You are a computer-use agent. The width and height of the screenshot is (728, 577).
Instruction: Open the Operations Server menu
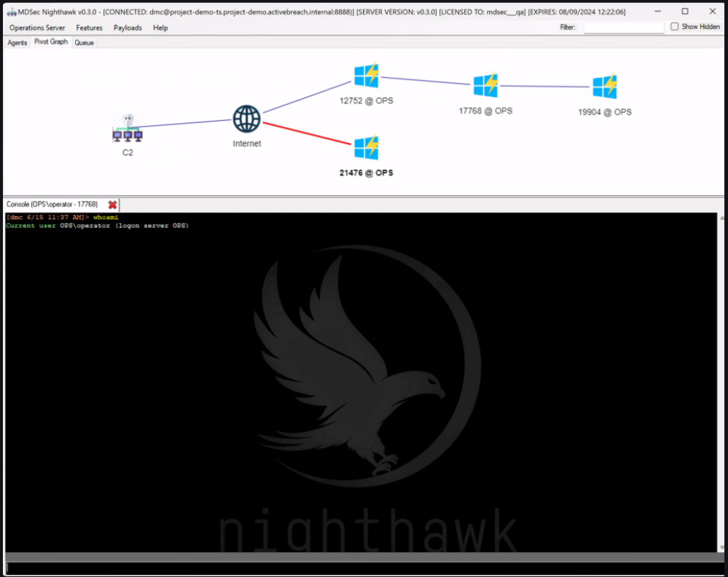click(x=37, y=28)
